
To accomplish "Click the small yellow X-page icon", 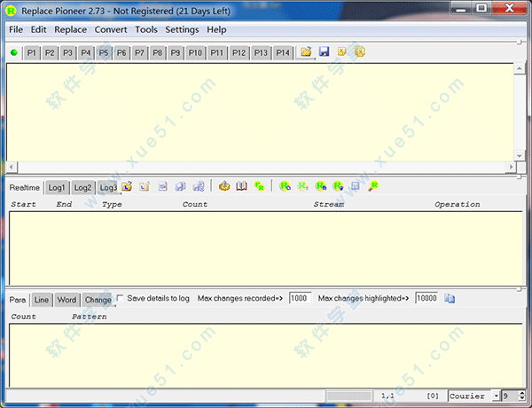I will coord(341,51).
